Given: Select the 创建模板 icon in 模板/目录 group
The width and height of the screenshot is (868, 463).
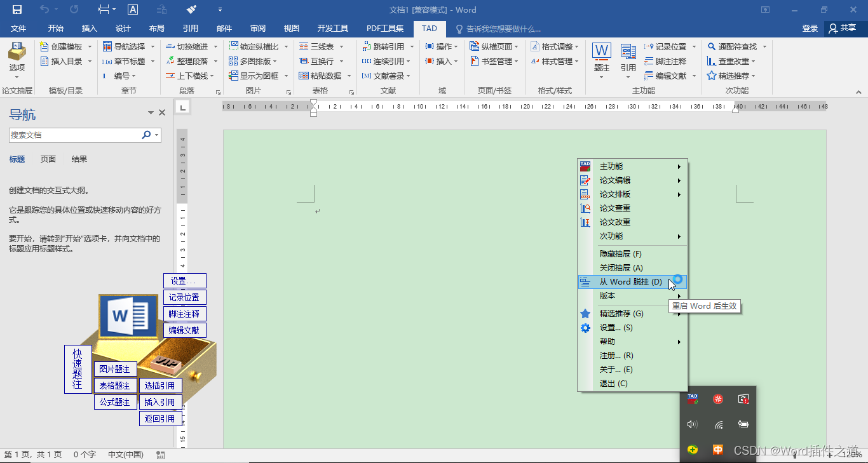Looking at the screenshot, I should click(x=43, y=46).
